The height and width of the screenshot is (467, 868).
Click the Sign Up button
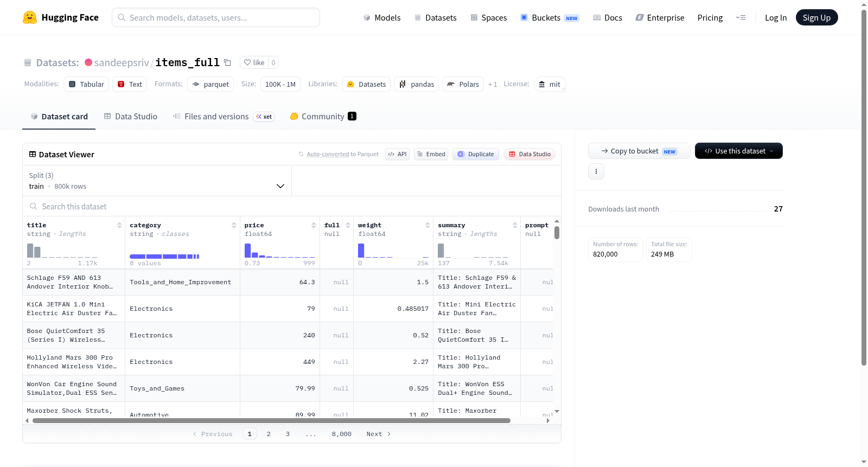[816, 18]
